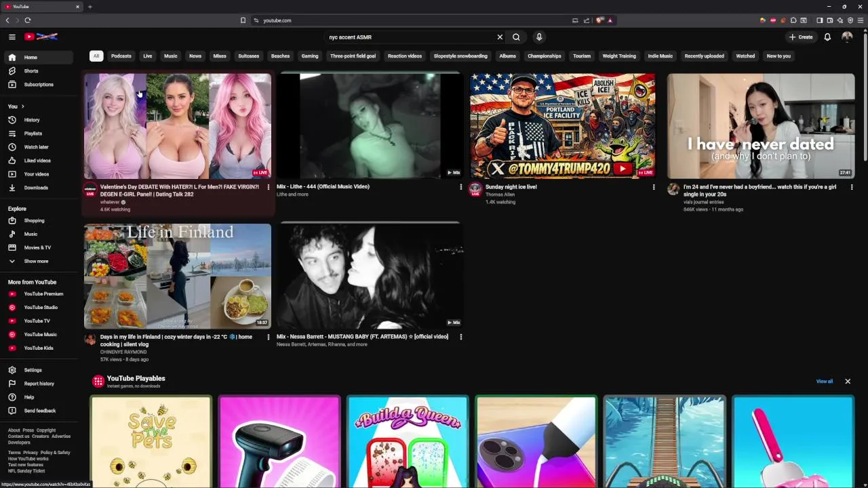This screenshot has width=868, height=488.
Task: Select the Reaction videos chip
Action: point(405,56)
